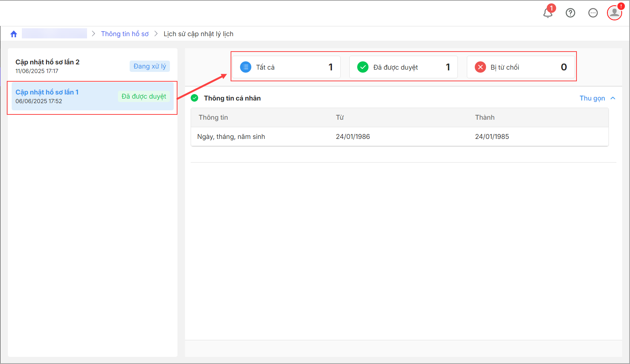Filter by Bị từ chối tab

point(521,67)
